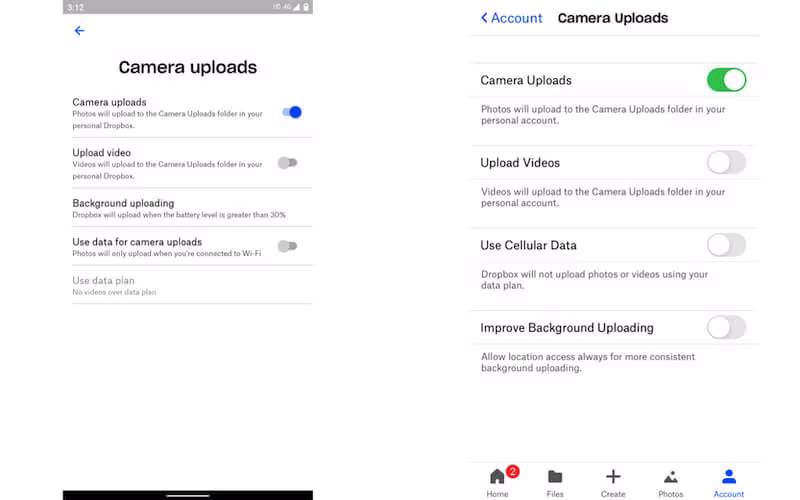Disable the green Camera Uploads switch

pos(726,80)
